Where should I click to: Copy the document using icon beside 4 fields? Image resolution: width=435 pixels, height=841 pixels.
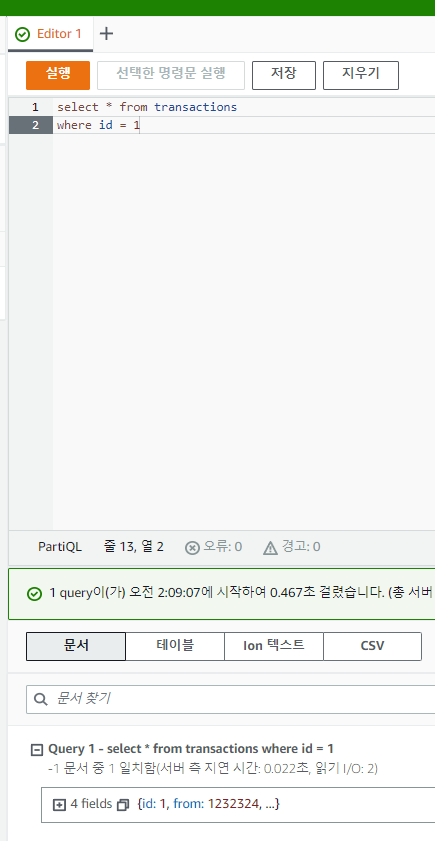pyautogui.click(x=123, y=805)
